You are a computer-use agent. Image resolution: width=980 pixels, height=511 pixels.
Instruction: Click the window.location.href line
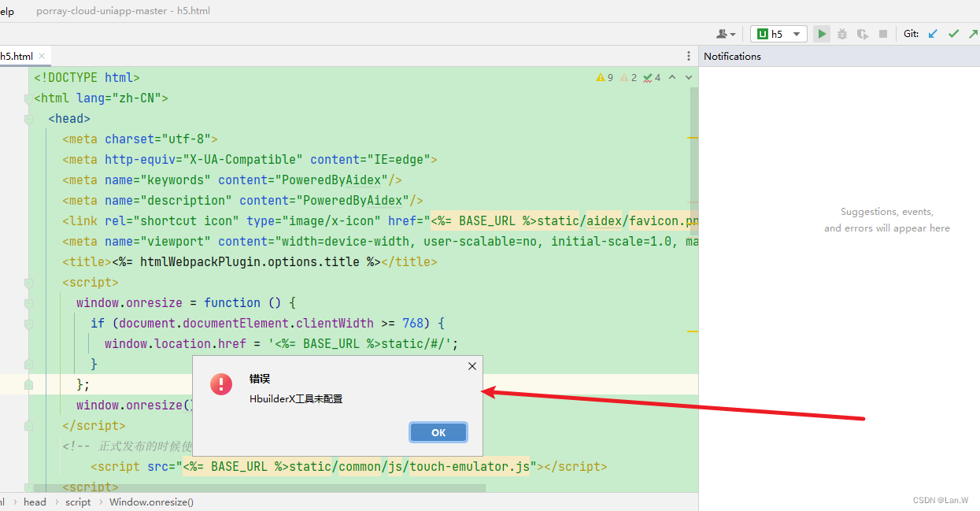click(x=281, y=343)
